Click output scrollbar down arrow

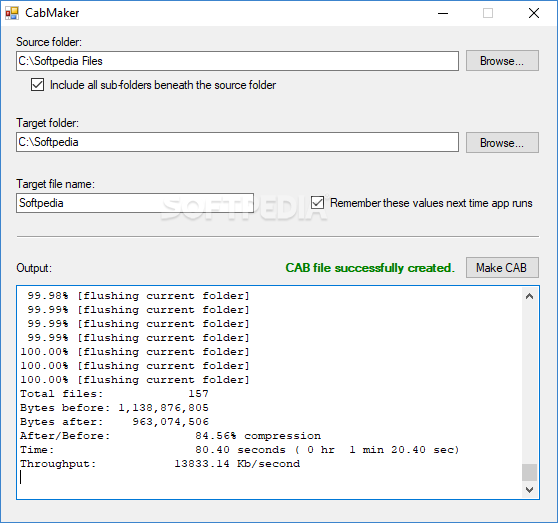click(529, 490)
